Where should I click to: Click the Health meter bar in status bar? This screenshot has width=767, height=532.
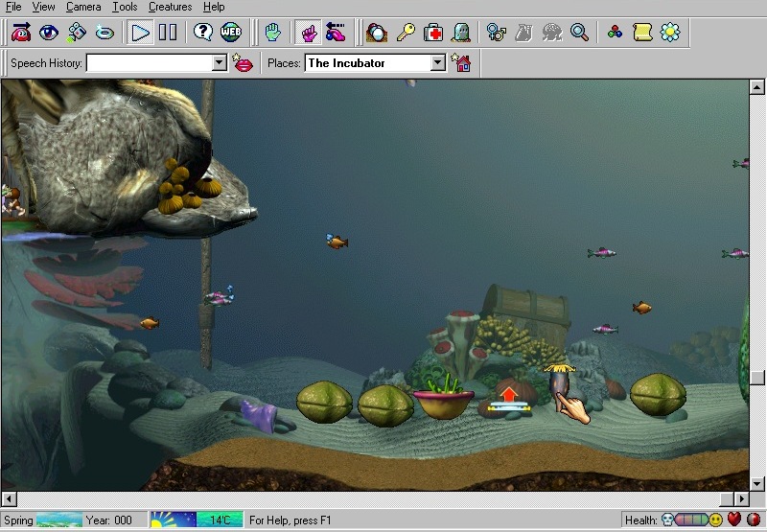pyautogui.click(x=689, y=520)
